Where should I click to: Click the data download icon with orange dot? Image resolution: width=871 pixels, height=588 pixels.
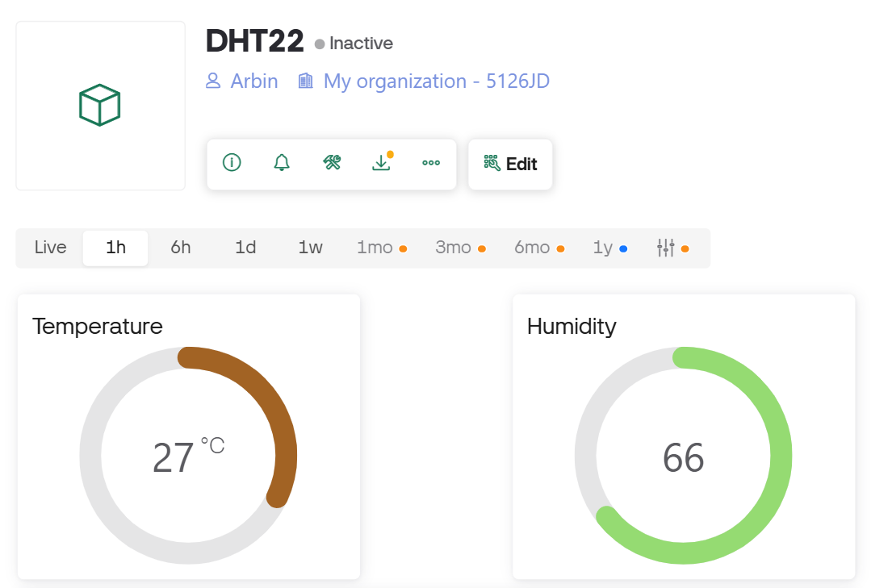tap(381, 163)
